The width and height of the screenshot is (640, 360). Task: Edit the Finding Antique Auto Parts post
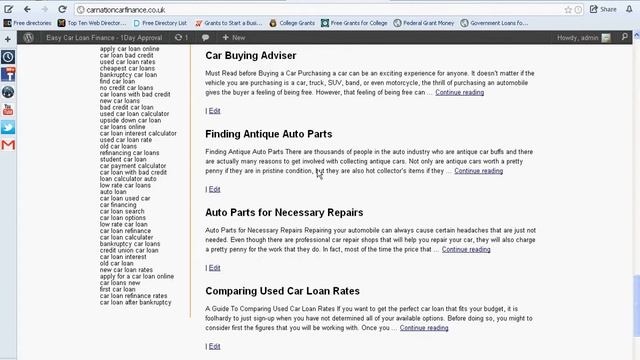click(x=214, y=189)
